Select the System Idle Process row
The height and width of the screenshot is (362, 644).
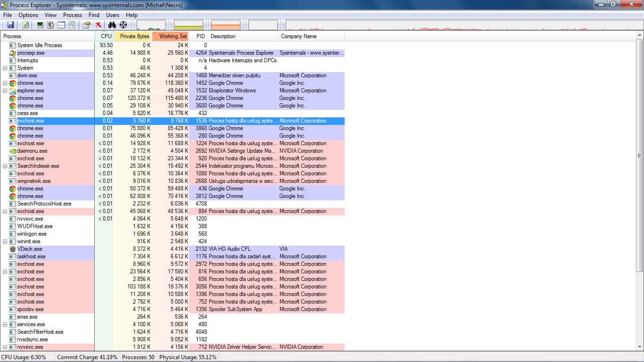click(173, 45)
